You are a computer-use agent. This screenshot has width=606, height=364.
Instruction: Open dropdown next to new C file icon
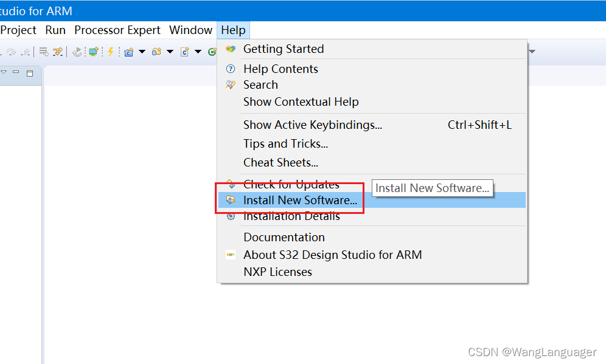tap(198, 52)
